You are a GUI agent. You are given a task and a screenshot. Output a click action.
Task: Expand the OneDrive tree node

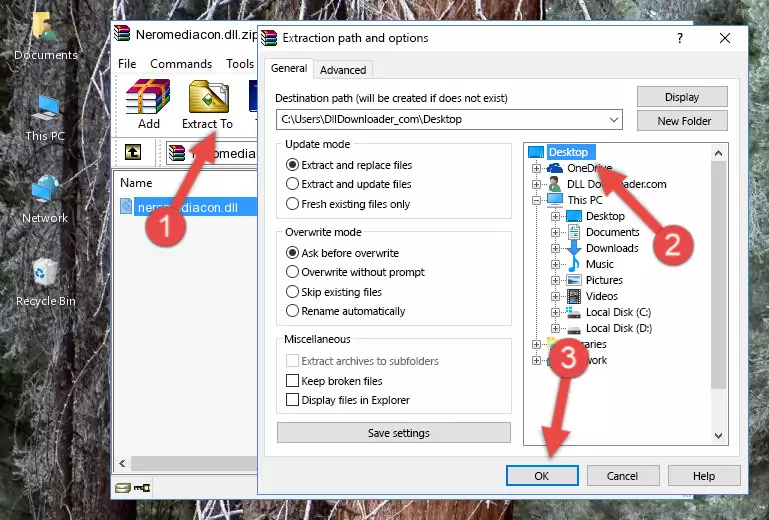pyautogui.click(x=537, y=168)
